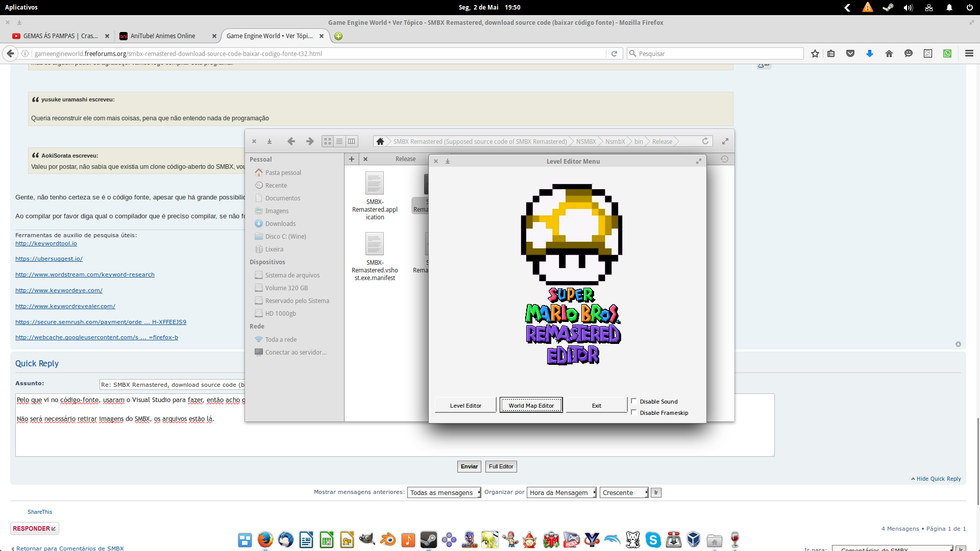The height and width of the screenshot is (551, 980).
Task: Open Firefox downloads arrow
Action: point(869,54)
